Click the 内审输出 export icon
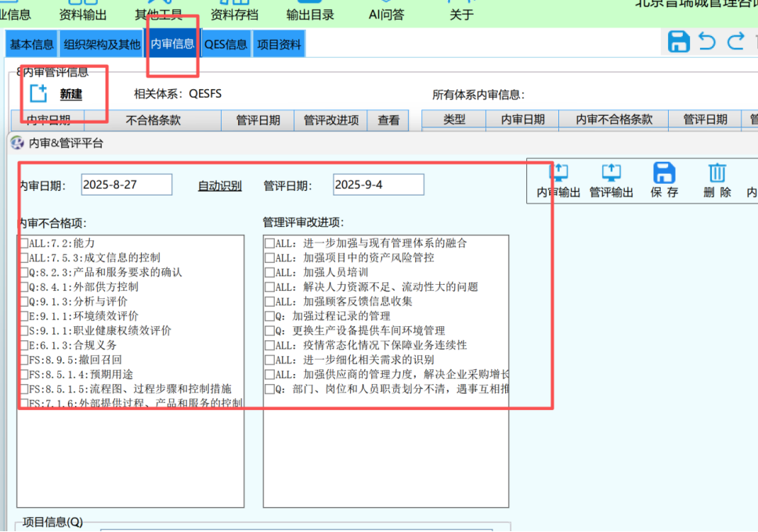The image size is (758, 532). (558, 180)
